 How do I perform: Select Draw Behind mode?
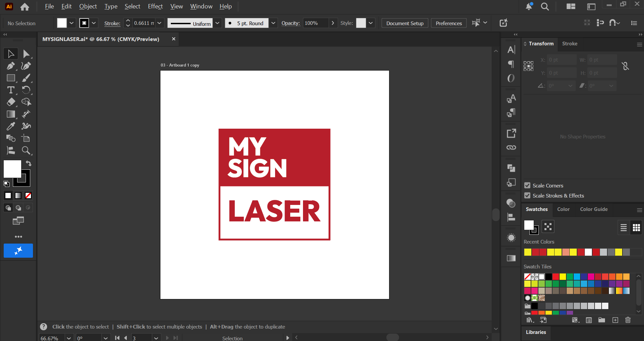pos(18,208)
